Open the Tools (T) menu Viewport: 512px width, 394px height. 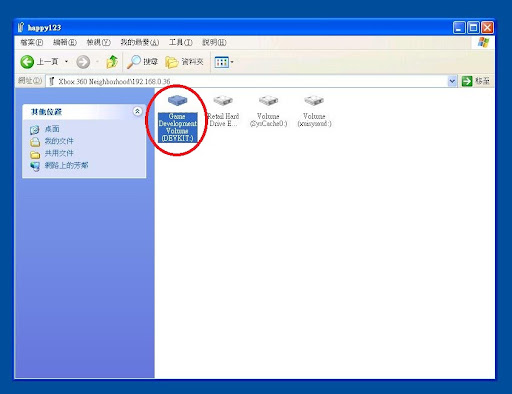click(x=181, y=42)
